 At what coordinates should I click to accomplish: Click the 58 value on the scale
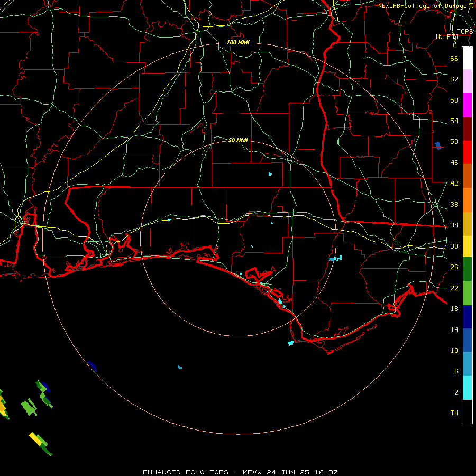[454, 100]
